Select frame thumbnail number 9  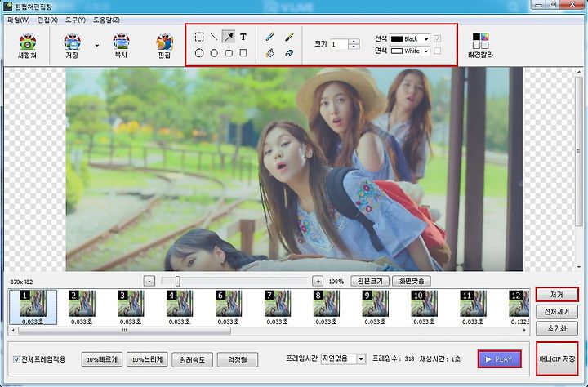[x=376, y=307]
